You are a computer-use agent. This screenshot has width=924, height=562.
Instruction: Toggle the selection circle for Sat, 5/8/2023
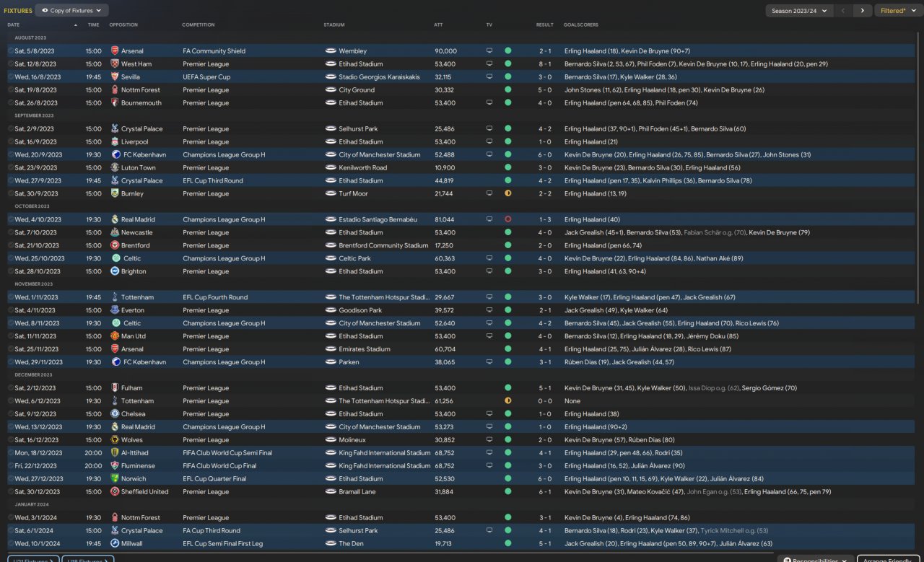pos(11,51)
